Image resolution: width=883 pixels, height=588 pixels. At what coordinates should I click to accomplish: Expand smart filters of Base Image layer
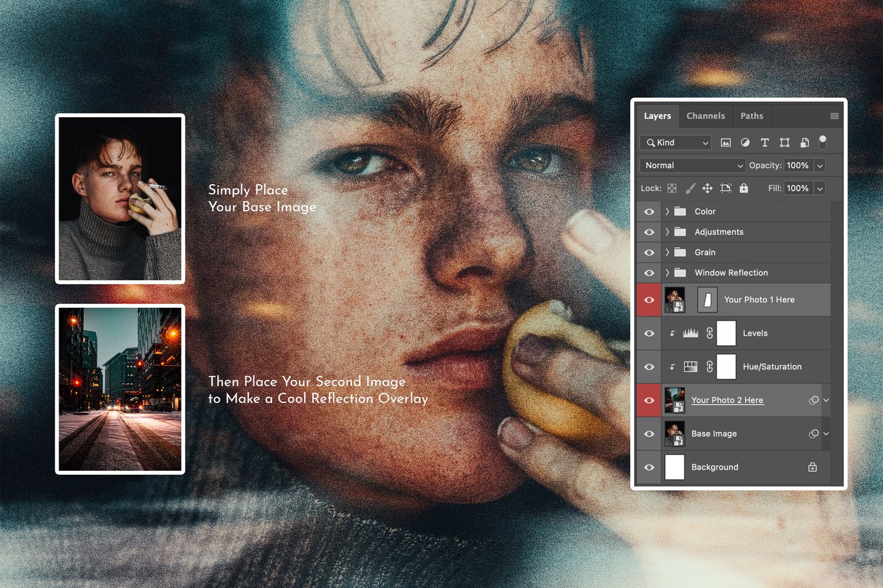(826, 433)
